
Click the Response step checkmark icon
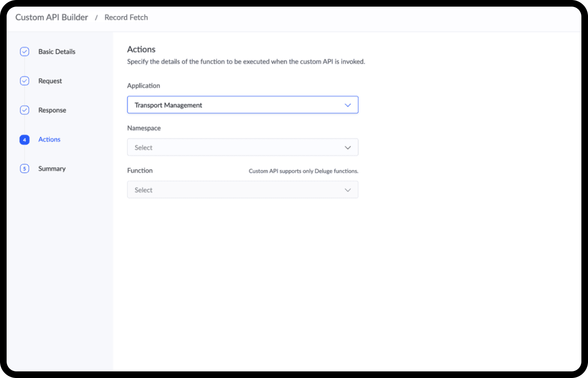click(24, 110)
